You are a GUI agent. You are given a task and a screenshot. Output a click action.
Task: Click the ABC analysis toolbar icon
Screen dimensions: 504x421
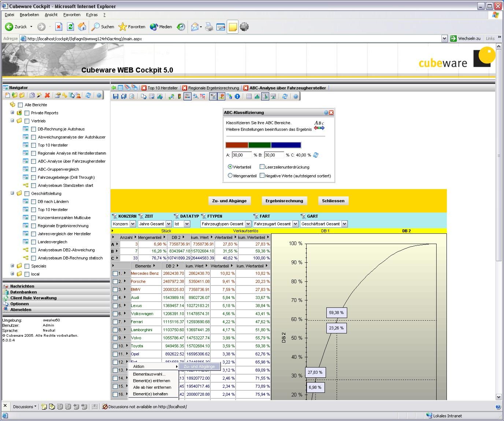187,96
